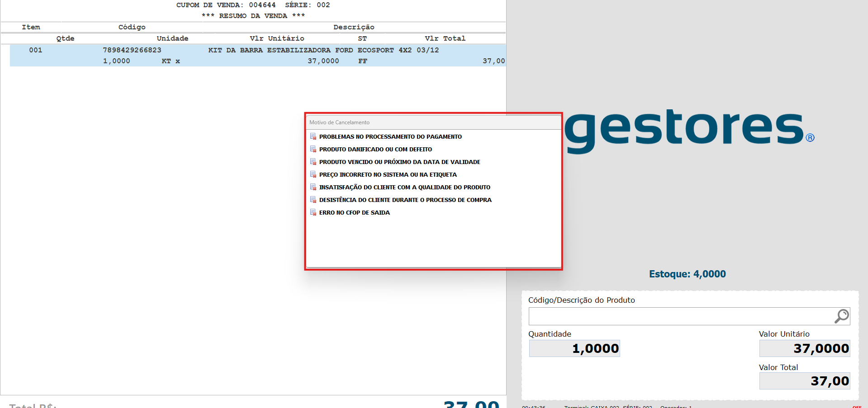Click the Vlr Total column header

(445, 38)
